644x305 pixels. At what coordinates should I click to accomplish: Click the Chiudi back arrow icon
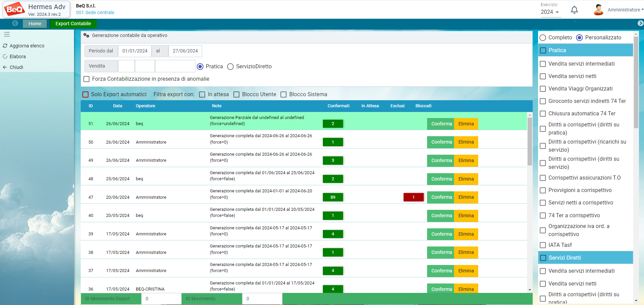(x=5, y=67)
